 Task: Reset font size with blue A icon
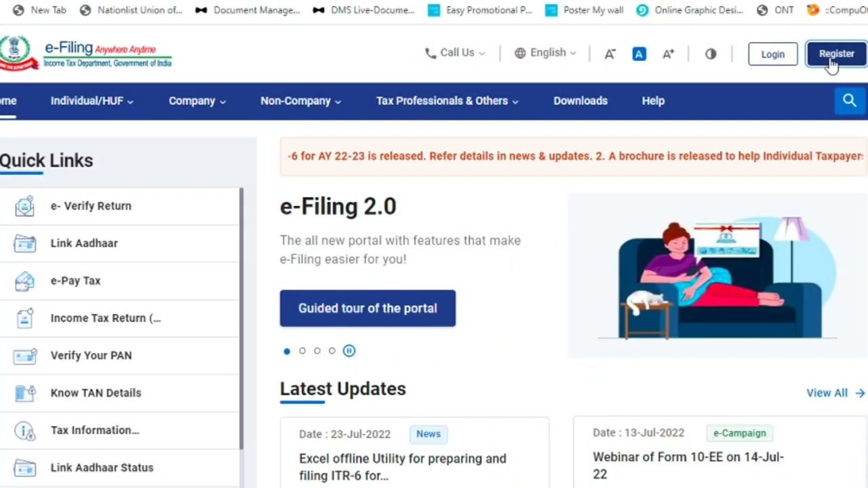coord(639,54)
